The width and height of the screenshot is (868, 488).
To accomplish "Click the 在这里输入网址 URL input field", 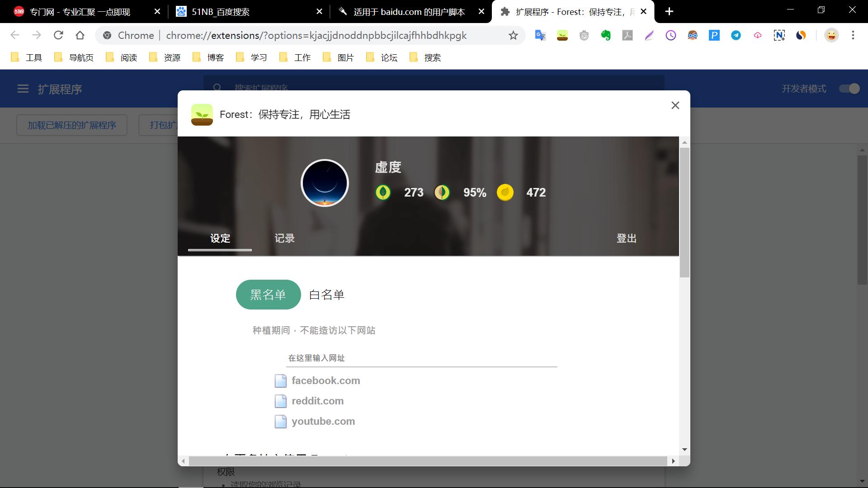I will point(421,358).
